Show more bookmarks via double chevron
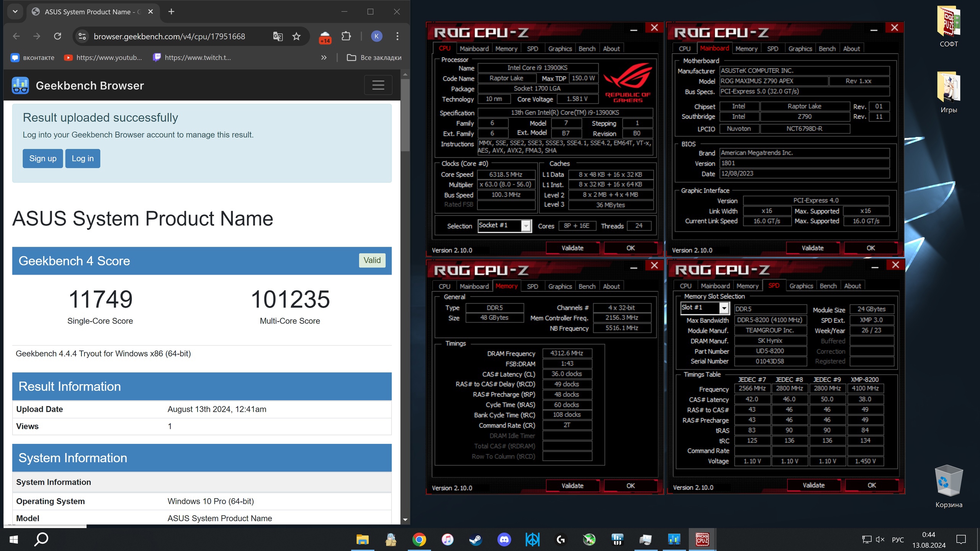The width and height of the screenshot is (980, 551). 324,57
